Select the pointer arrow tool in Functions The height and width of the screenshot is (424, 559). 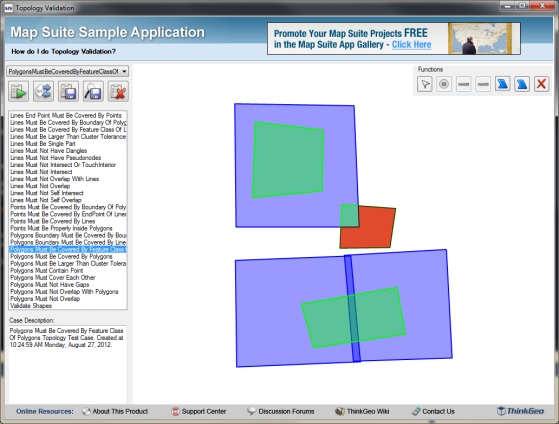425,84
